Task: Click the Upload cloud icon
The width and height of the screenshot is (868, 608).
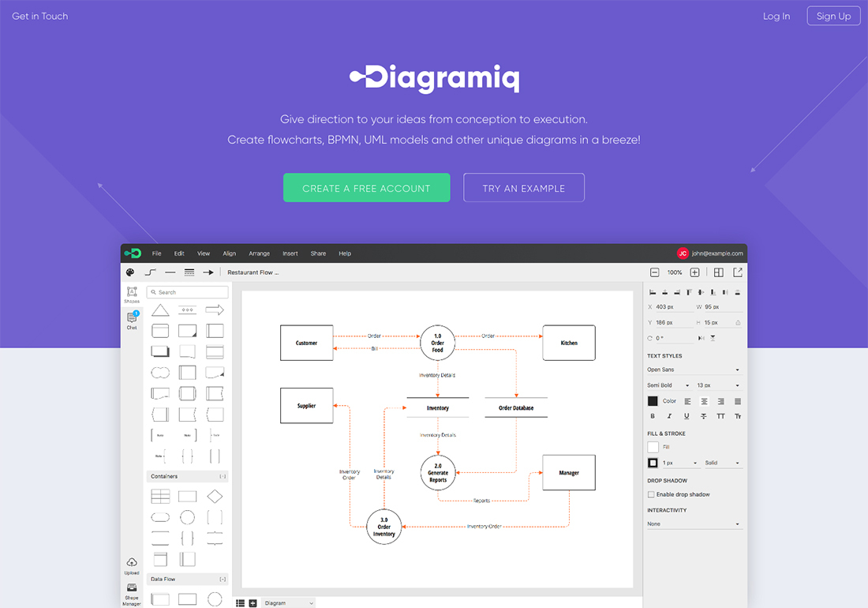Action: coord(132,563)
